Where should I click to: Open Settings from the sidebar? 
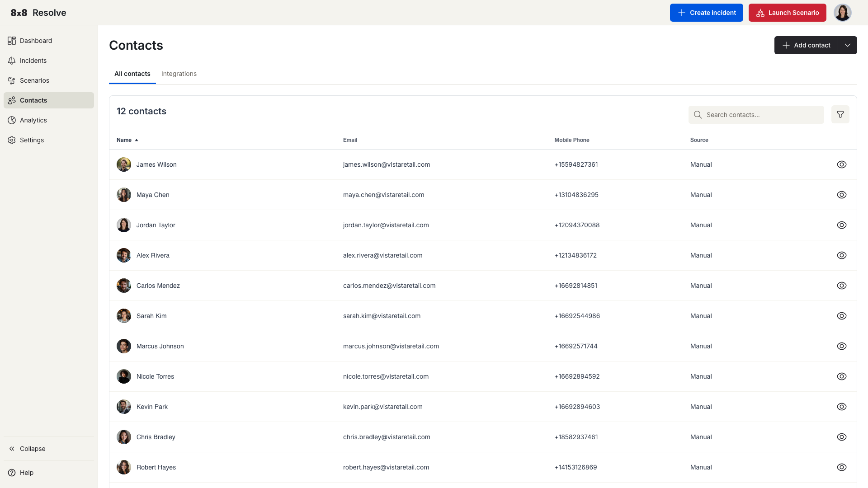click(49, 140)
